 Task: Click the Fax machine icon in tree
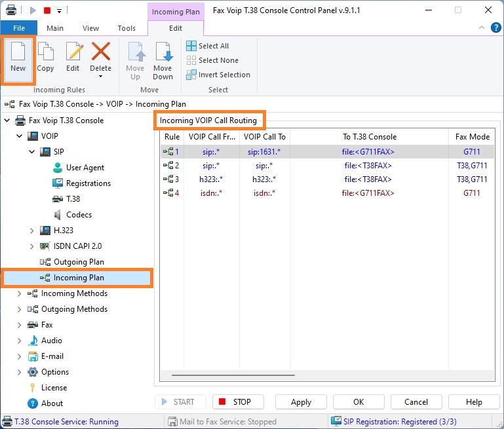click(x=33, y=325)
